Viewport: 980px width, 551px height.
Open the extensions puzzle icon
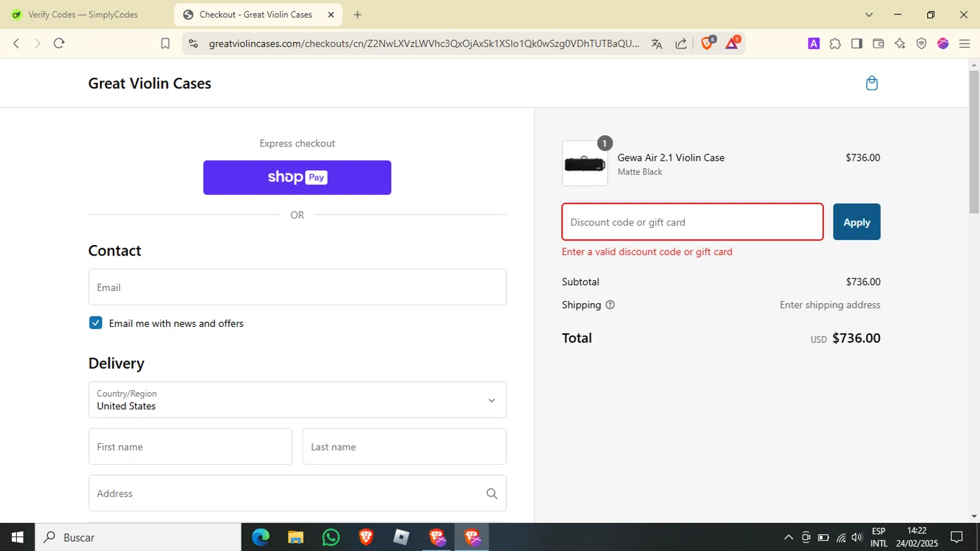(x=835, y=44)
